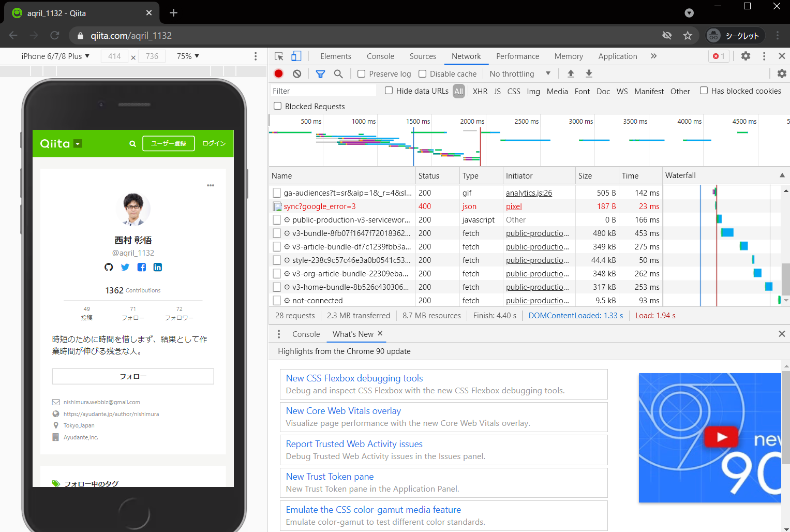Screen dimensions: 790x532
Task: Click the device width 414 field
Action: 115,56
